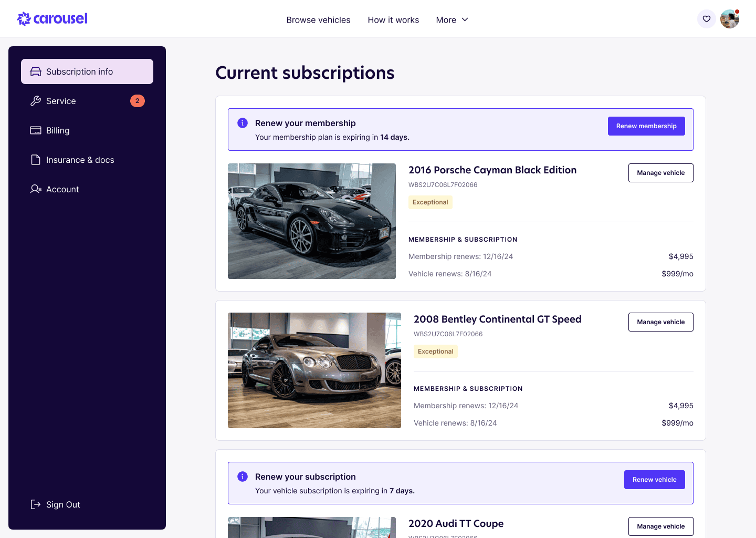Go to How it works page
This screenshot has height=538, width=756.
click(393, 20)
